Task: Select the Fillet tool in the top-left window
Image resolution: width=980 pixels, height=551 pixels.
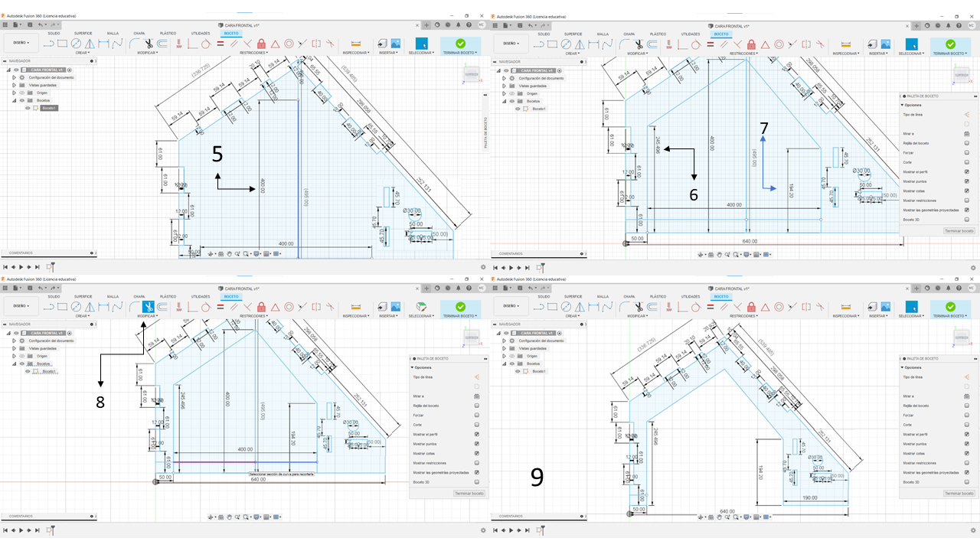Action: click(134, 44)
